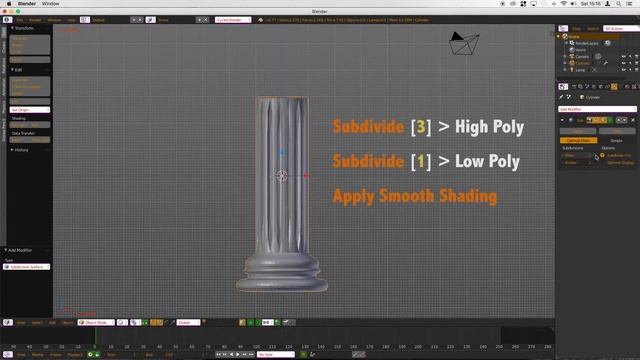Click the Join button in Edit panel
This screenshot has width=640, height=360.
pyautogui.click(x=30, y=101)
